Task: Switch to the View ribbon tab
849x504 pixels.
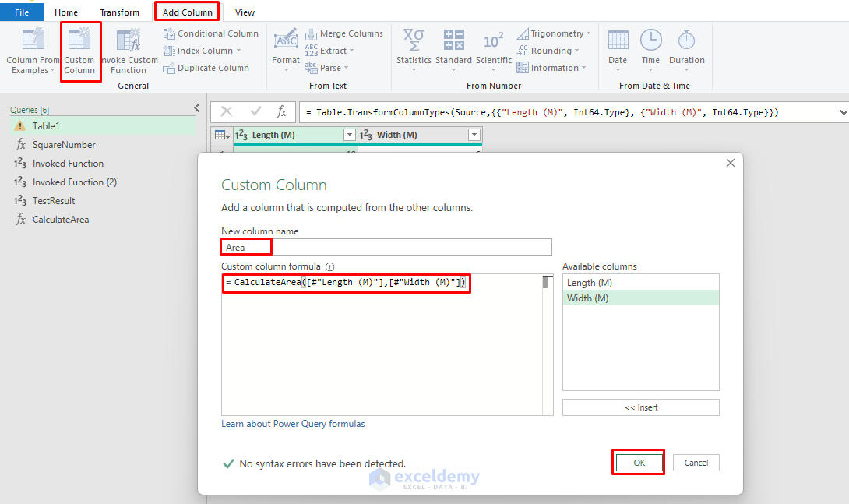Action: (245, 12)
